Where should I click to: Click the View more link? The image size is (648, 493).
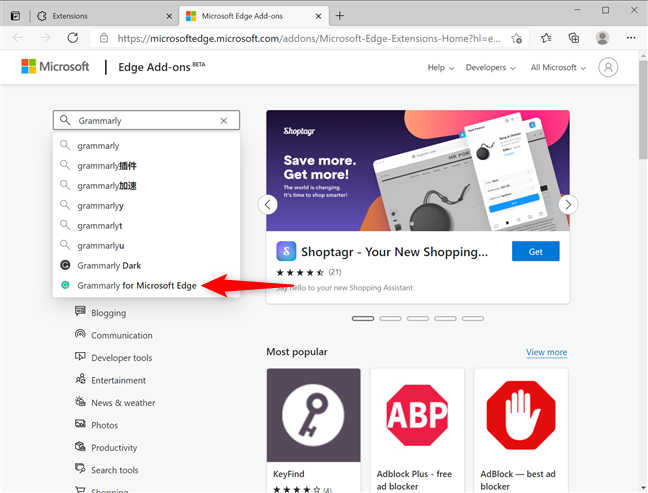pyautogui.click(x=546, y=352)
